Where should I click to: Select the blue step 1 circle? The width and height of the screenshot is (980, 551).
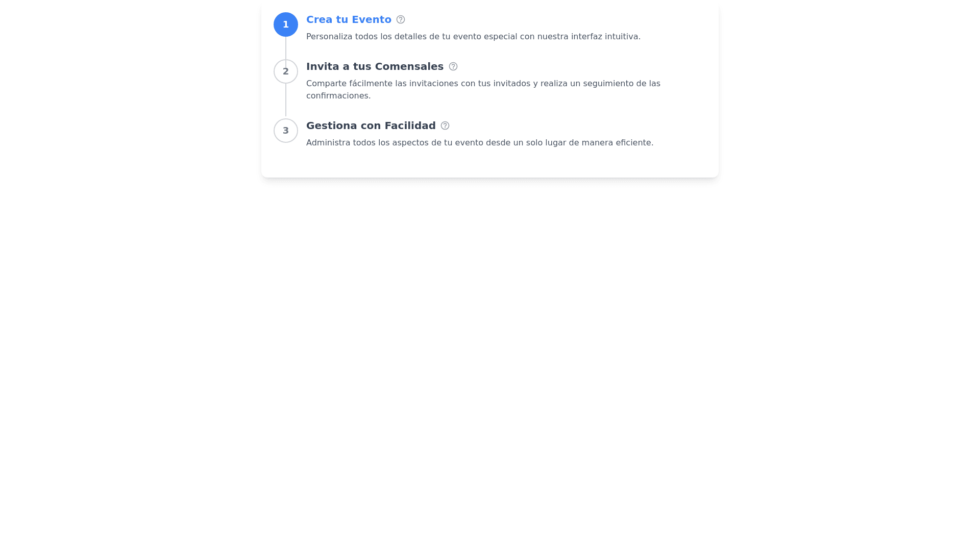286,24
